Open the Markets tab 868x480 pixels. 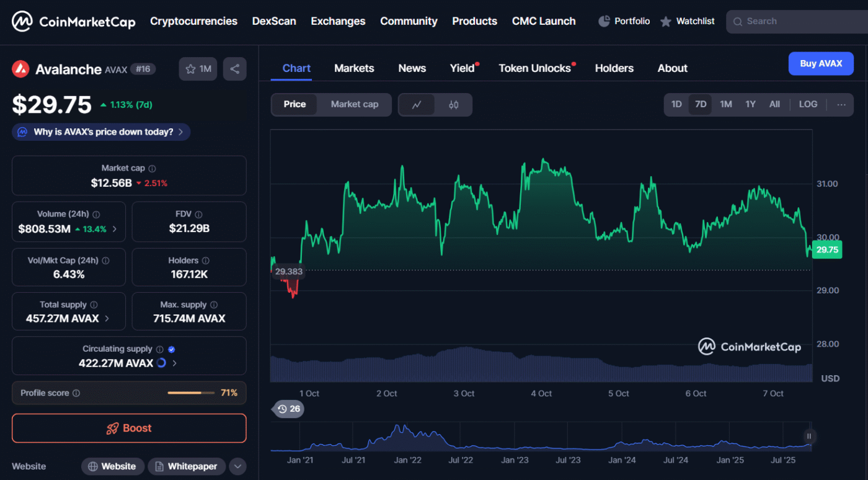(354, 68)
